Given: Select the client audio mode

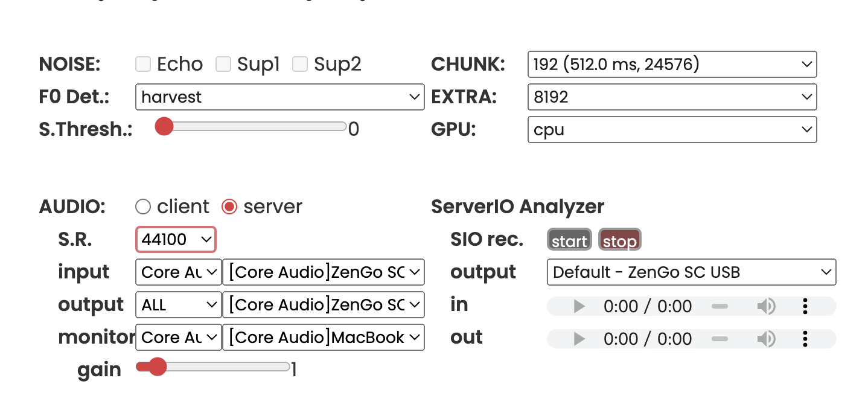Looking at the screenshot, I should (x=143, y=207).
